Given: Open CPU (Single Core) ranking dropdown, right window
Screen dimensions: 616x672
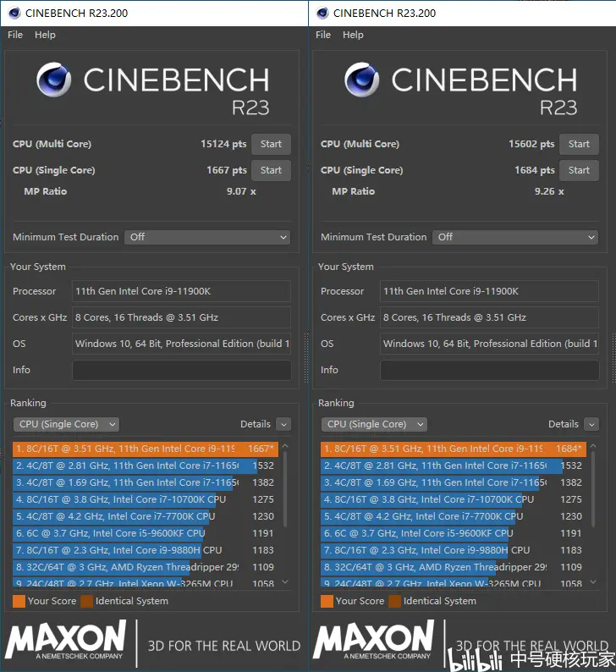Looking at the screenshot, I should (374, 424).
